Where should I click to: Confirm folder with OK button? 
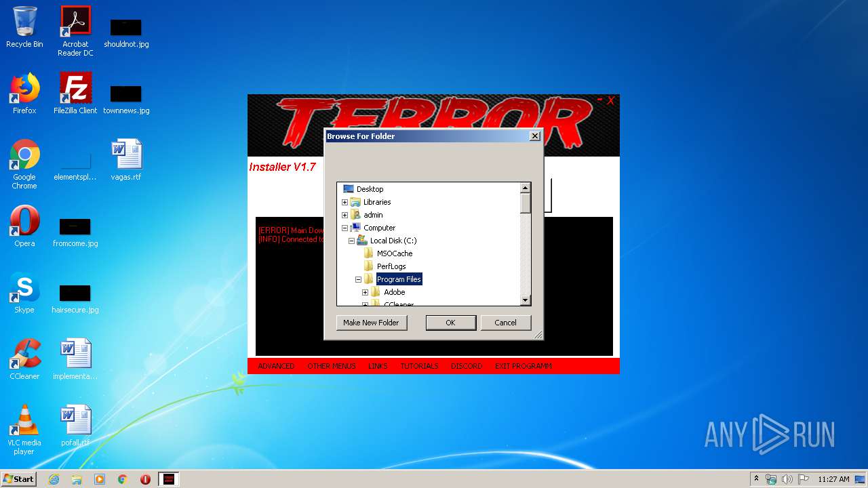point(450,323)
